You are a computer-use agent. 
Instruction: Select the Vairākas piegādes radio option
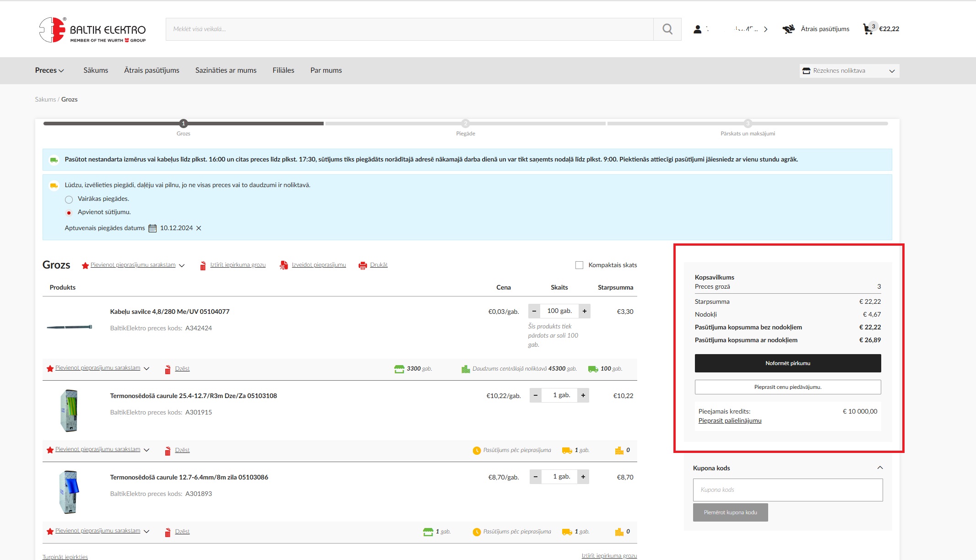point(69,199)
